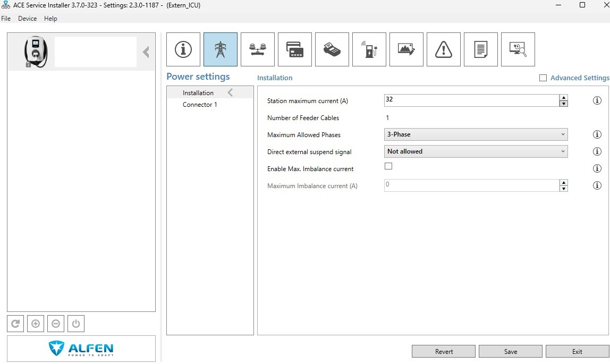Click the add device plus icon
Image resolution: width=610 pixels, height=364 pixels.
coord(36,324)
